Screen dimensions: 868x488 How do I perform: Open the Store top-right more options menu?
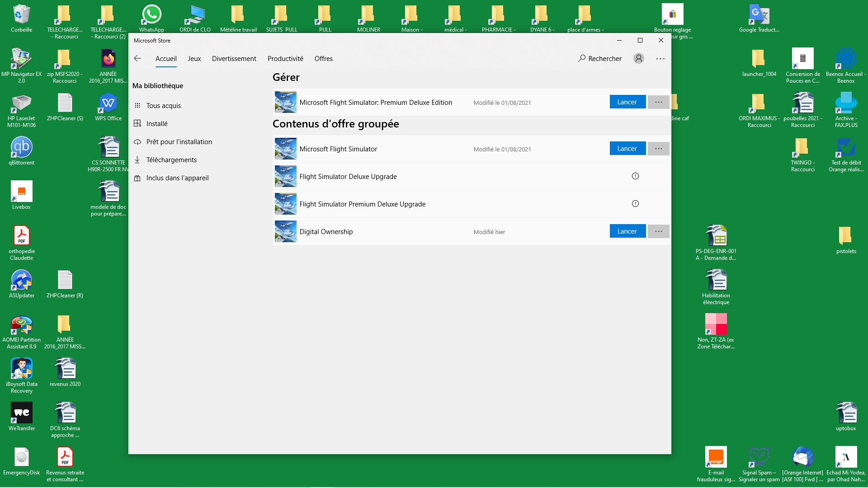pyautogui.click(x=660, y=58)
